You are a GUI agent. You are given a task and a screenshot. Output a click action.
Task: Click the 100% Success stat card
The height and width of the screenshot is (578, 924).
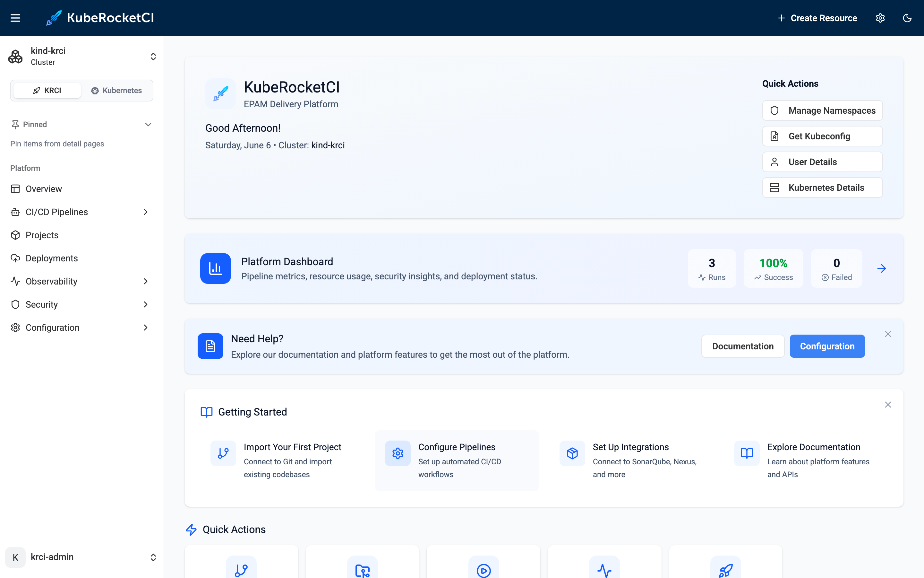(x=773, y=268)
